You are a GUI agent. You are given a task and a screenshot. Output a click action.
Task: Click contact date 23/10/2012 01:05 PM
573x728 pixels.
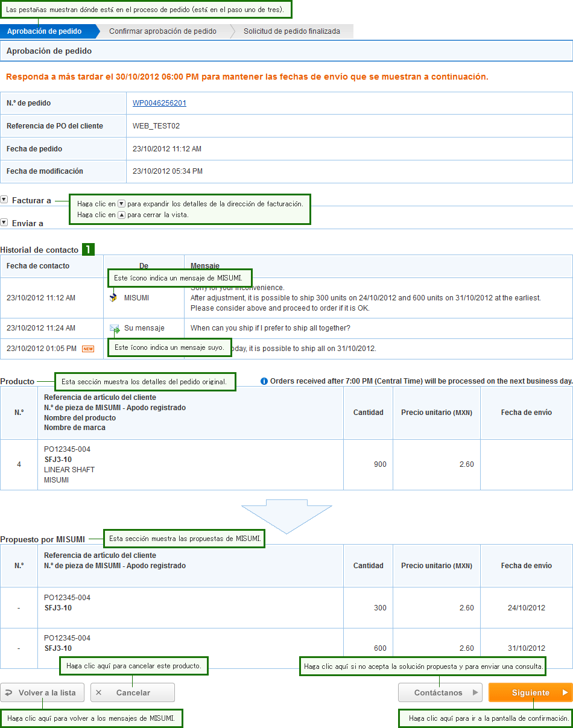[x=42, y=349]
